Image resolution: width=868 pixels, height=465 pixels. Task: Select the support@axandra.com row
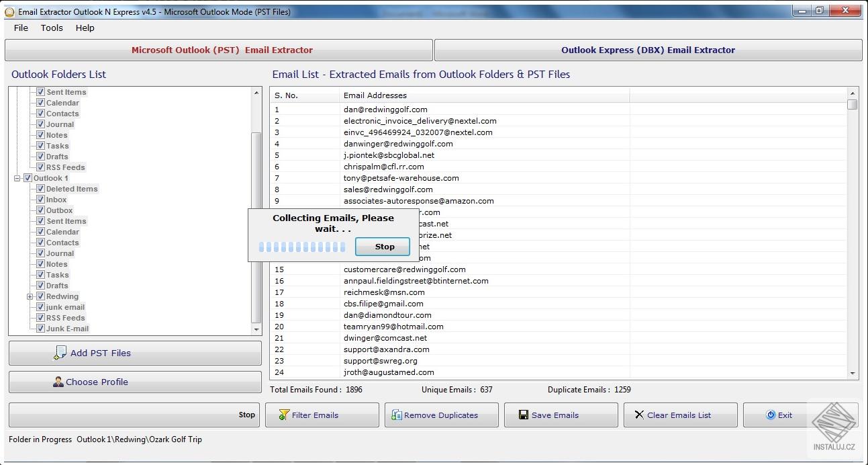[559, 349]
